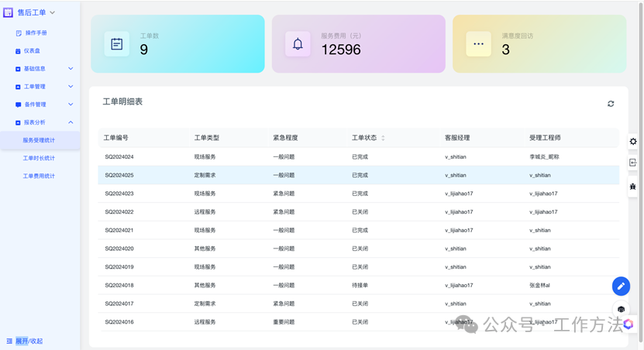
Task: Click the ellipsis icon on 满意度回访 card
Action: (x=478, y=44)
